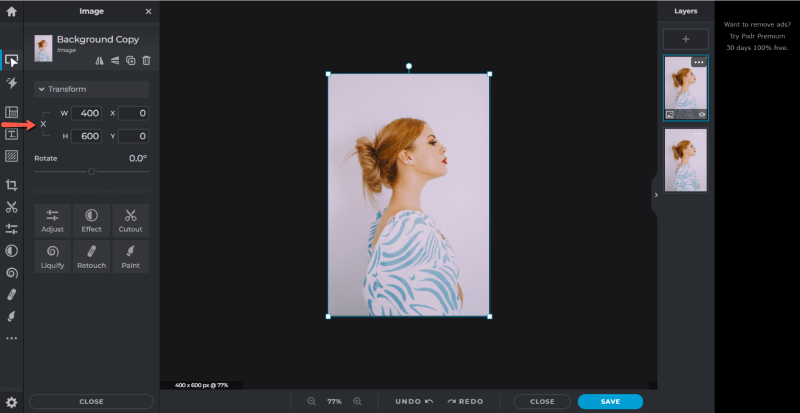Viewport: 800px width, 413px height.
Task: Click the zoom out magnifier
Action: [311, 401]
